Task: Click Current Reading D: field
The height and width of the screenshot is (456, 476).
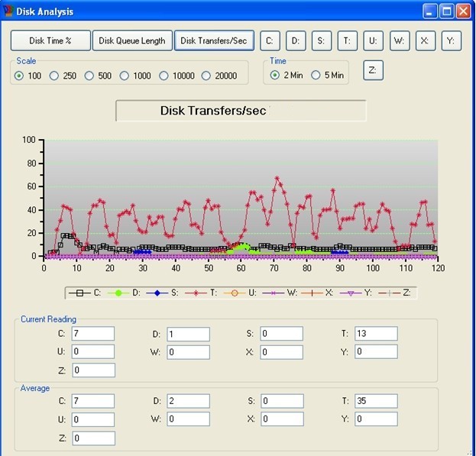Action: pyautogui.click(x=188, y=334)
